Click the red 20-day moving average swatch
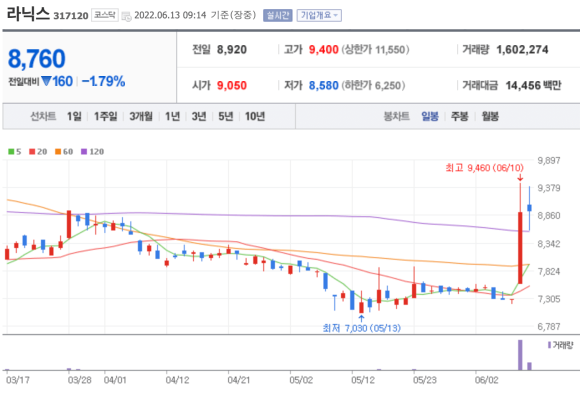Viewport: 580px width, 395px height. 32,152
